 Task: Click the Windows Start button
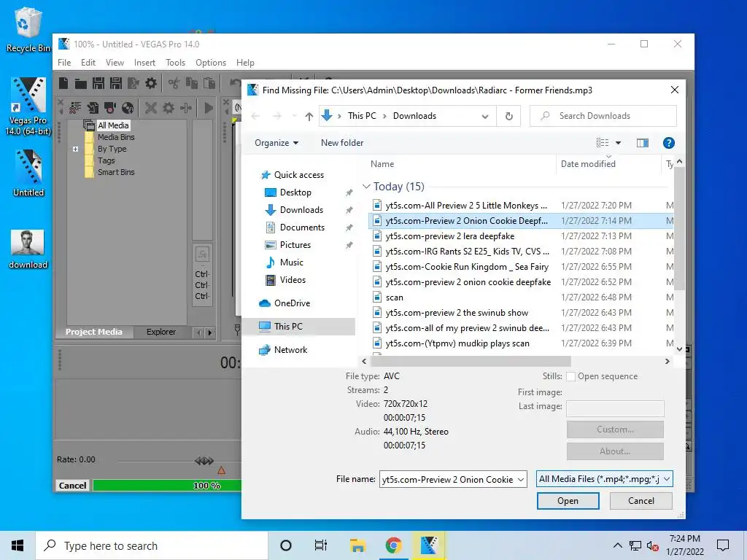18,545
